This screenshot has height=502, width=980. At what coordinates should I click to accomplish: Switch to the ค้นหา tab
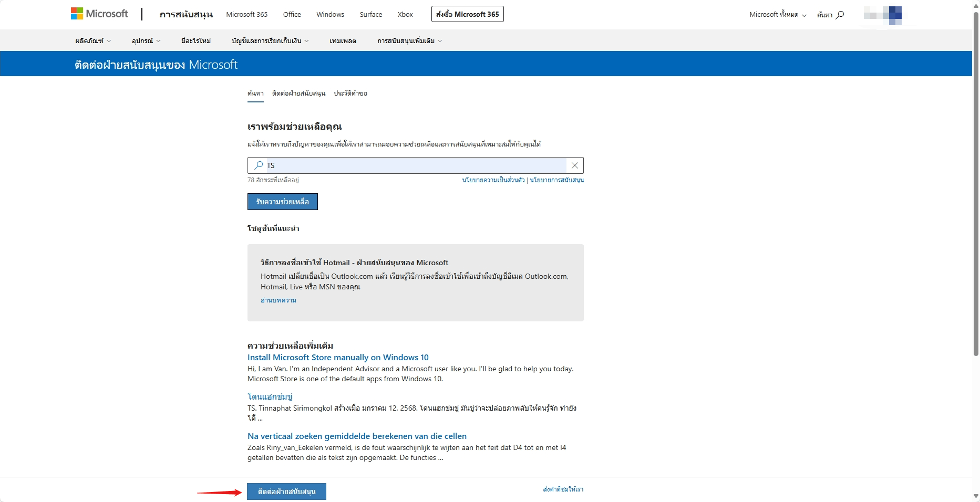tap(255, 93)
